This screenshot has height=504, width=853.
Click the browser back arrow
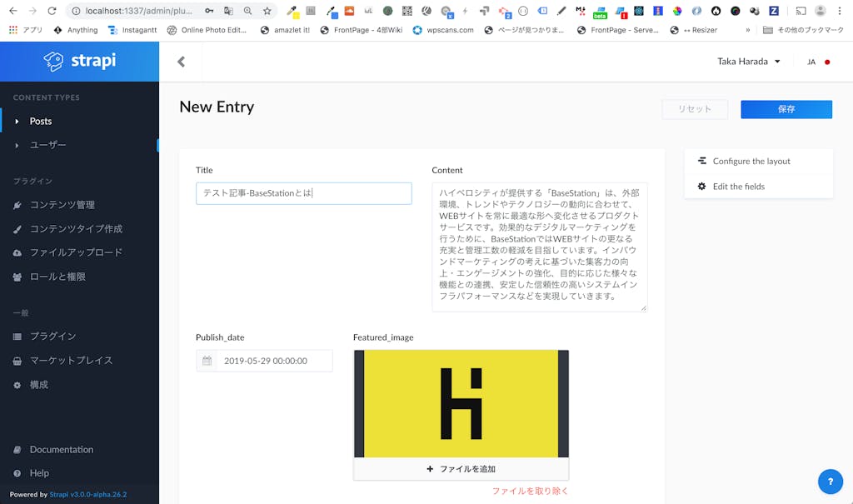tap(13, 11)
